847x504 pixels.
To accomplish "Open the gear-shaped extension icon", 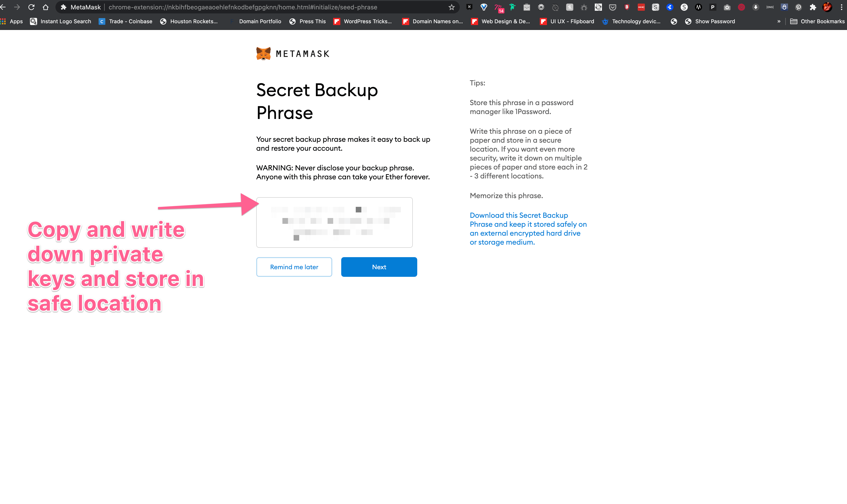I will pos(541,7).
